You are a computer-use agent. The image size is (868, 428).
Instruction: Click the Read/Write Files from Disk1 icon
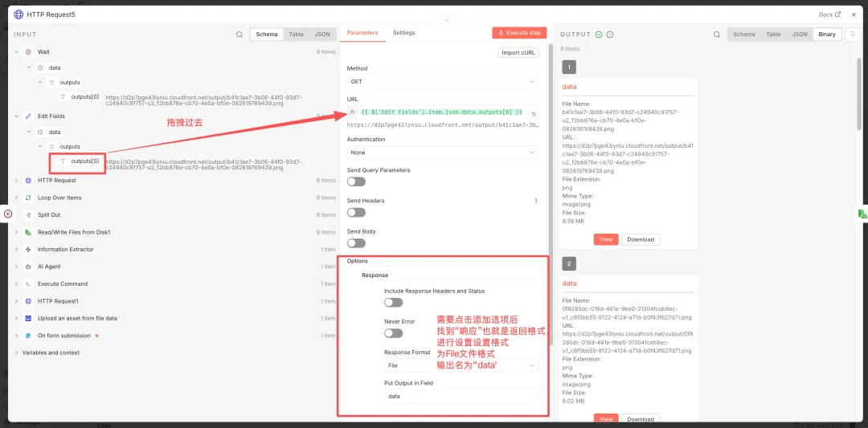tap(28, 232)
